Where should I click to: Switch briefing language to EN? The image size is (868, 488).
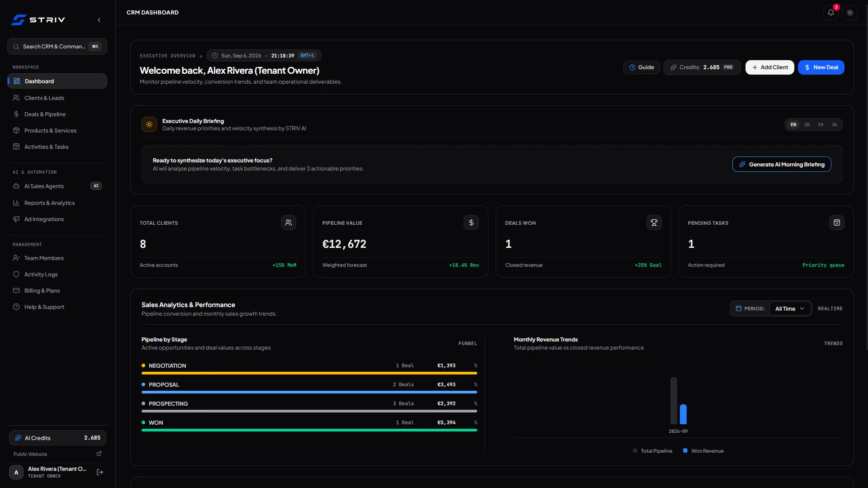click(793, 125)
